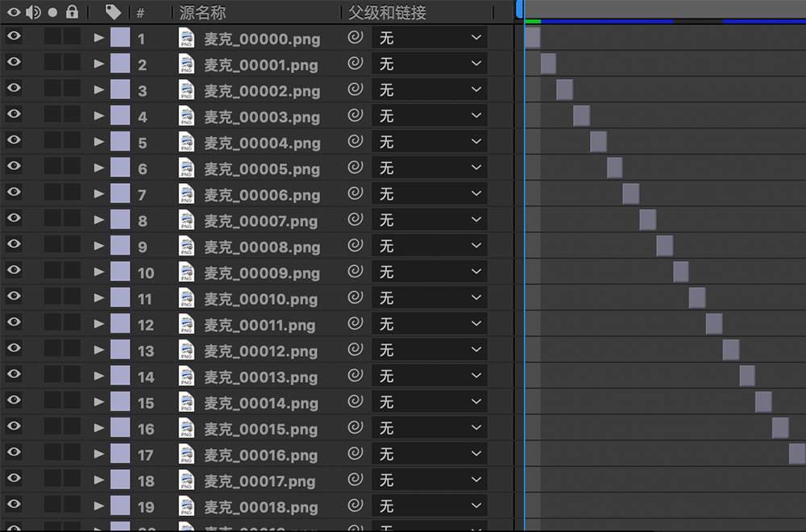The width and height of the screenshot is (806, 532).
Task: Hide layer 2 using its eye icon
Action: click(x=14, y=64)
